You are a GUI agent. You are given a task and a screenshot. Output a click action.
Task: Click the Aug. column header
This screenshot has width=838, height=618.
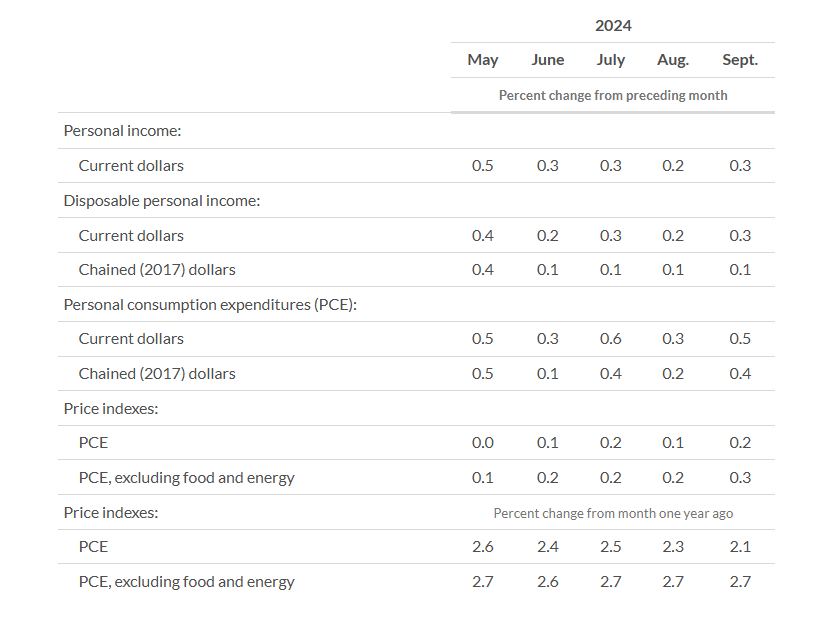673,60
